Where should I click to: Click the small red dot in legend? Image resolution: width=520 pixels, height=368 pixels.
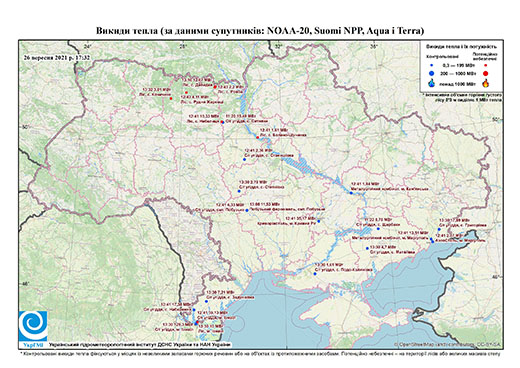point(485,66)
